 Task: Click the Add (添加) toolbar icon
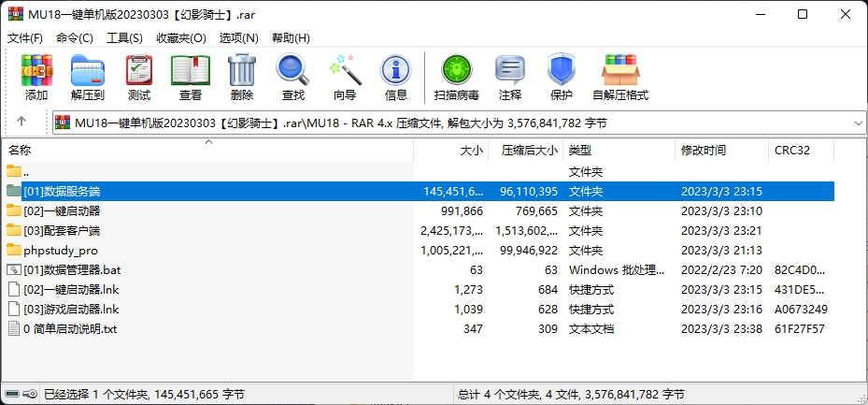click(x=36, y=77)
